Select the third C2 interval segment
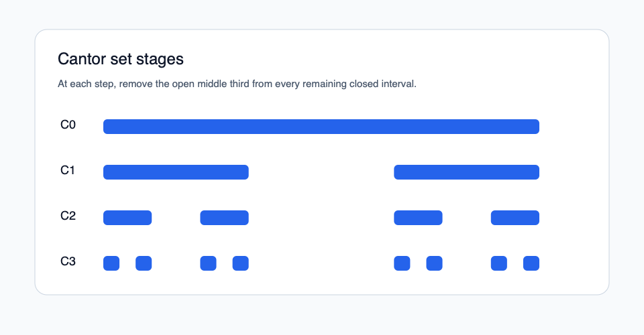The width and height of the screenshot is (644, 335). 418,218
